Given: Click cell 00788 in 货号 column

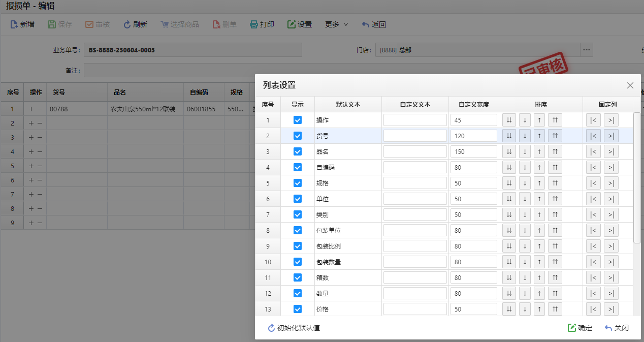Looking at the screenshot, I should (77, 109).
